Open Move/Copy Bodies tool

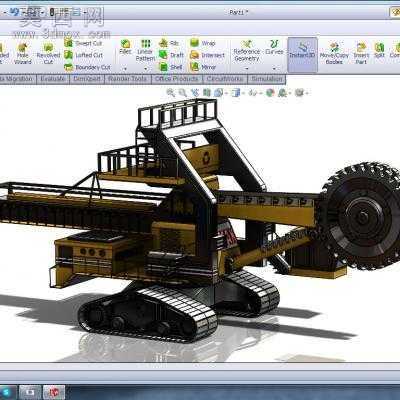[x=334, y=53]
